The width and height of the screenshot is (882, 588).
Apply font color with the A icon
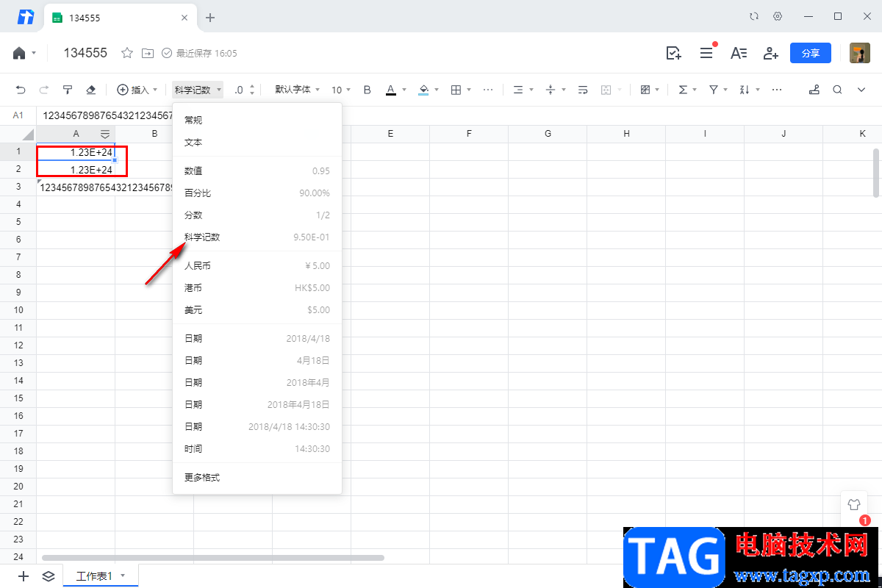[x=391, y=90]
